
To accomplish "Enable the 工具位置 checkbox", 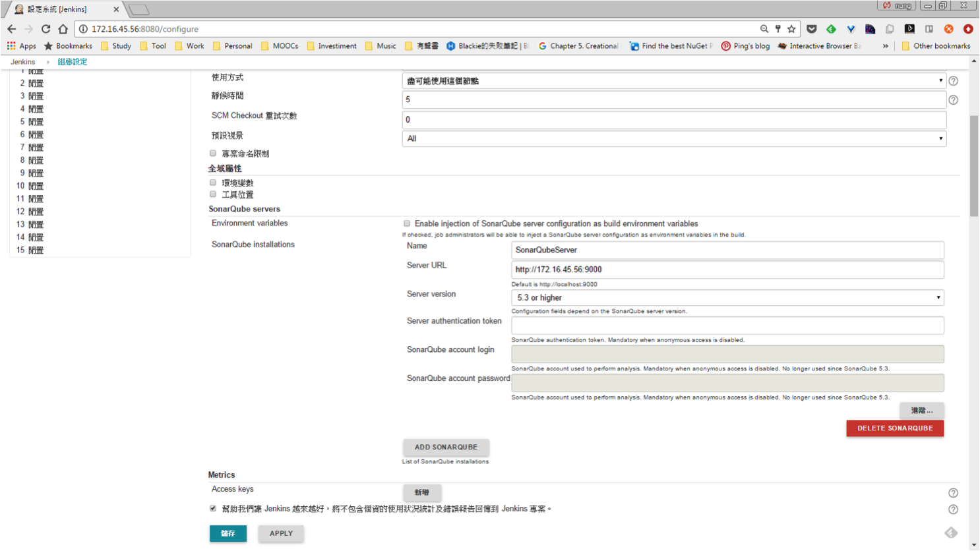I will [213, 194].
